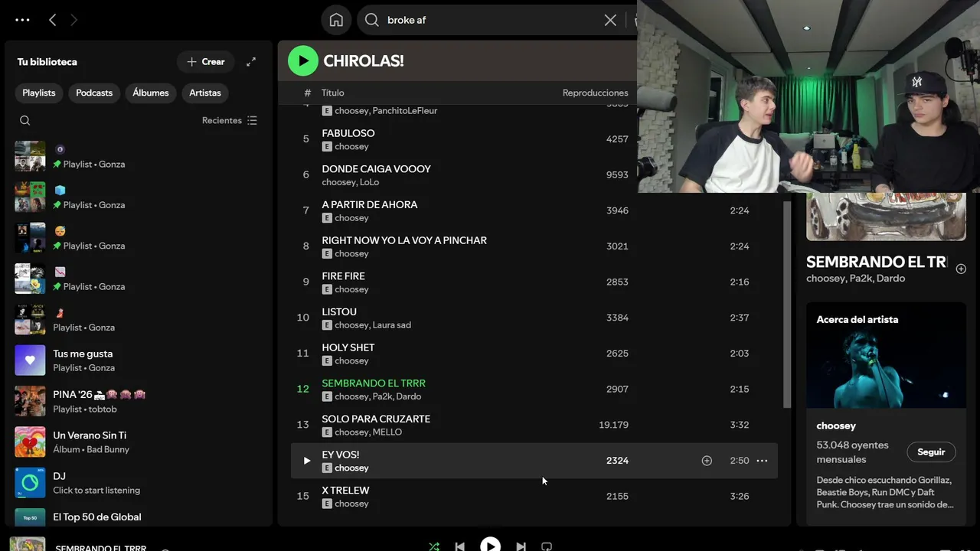
Task: Open the Crear menu in library
Action: pyautogui.click(x=206, y=62)
